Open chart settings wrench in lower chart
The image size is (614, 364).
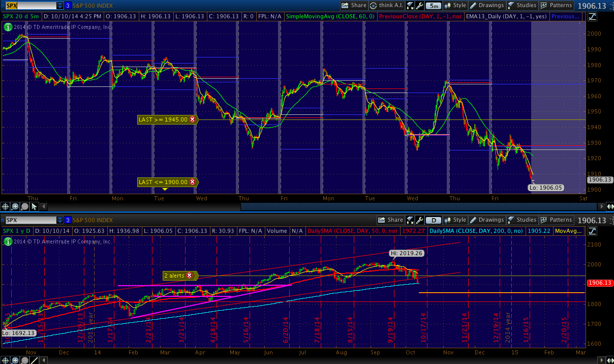pyautogui.click(x=420, y=220)
